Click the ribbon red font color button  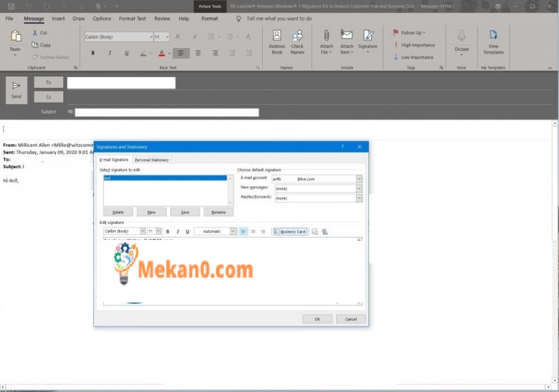pyautogui.click(x=162, y=53)
